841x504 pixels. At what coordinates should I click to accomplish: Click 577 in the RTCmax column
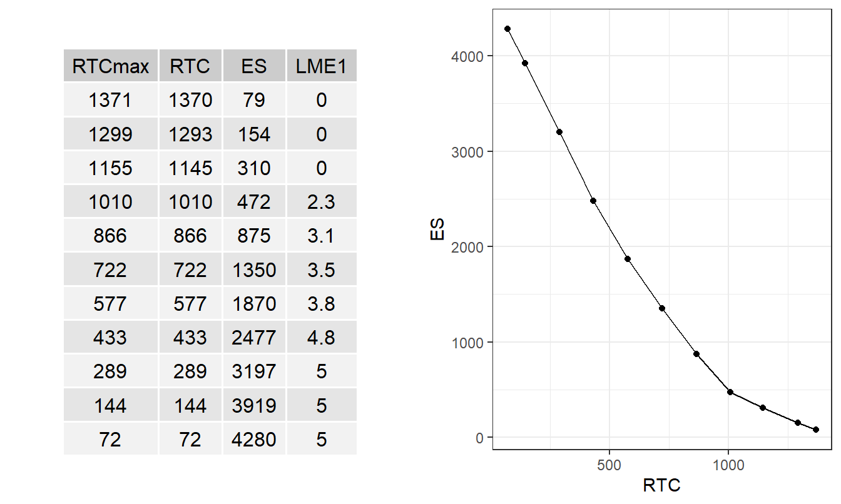pyautogui.click(x=111, y=303)
